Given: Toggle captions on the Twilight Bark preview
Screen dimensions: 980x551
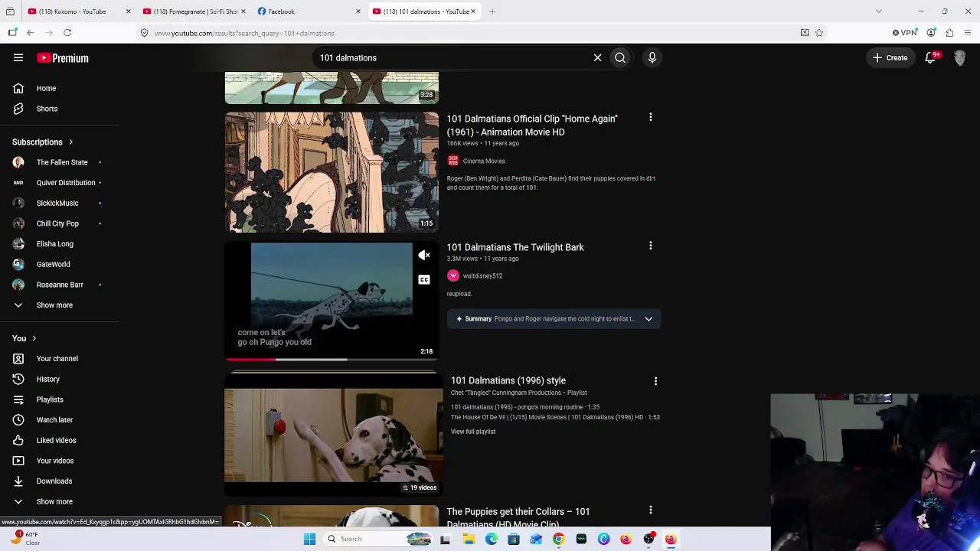Looking at the screenshot, I should [x=424, y=280].
